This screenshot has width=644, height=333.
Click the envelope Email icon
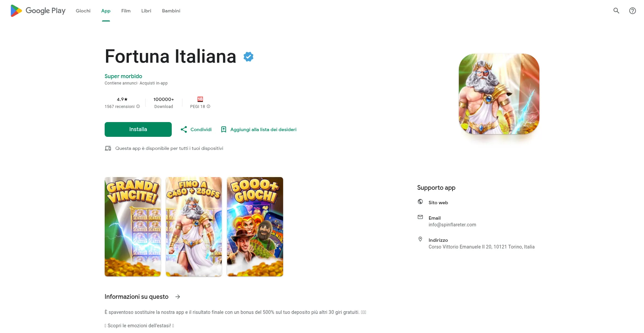[x=420, y=217]
